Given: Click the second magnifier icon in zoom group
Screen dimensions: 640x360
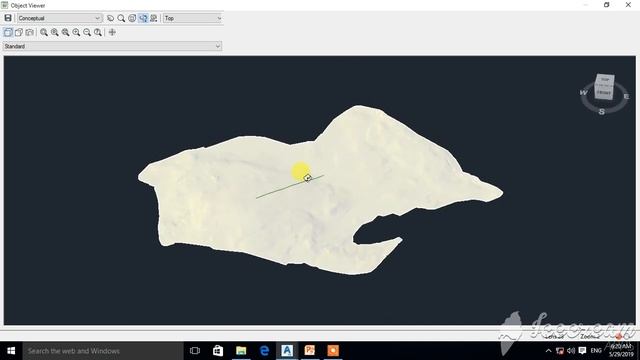Looking at the screenshot, I should [55, 32].
